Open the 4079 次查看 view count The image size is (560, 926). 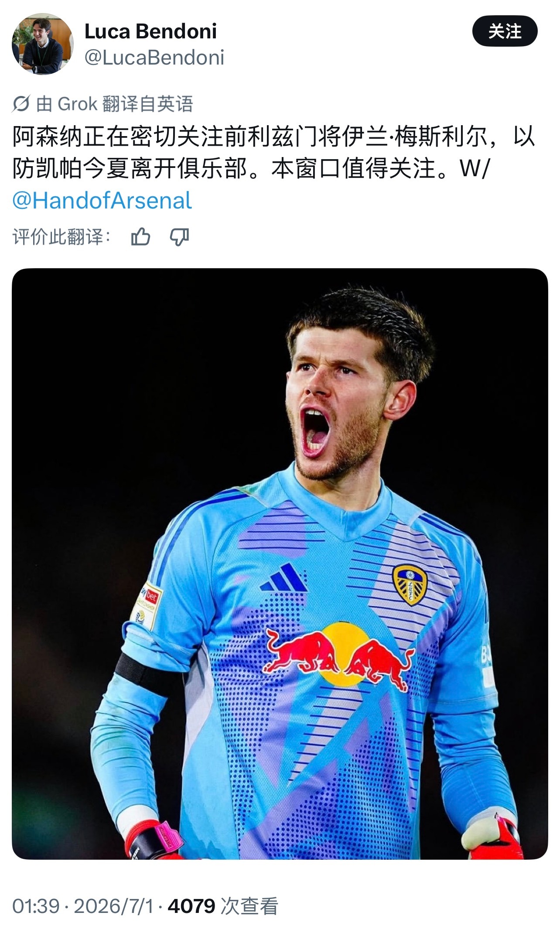point(223,906)
